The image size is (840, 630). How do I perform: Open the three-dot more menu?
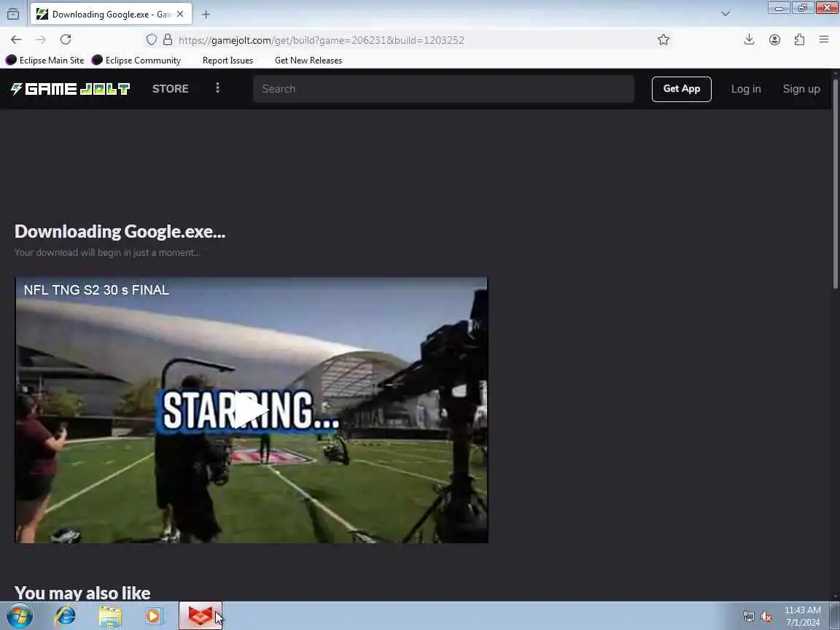click(x=217, y=87)
